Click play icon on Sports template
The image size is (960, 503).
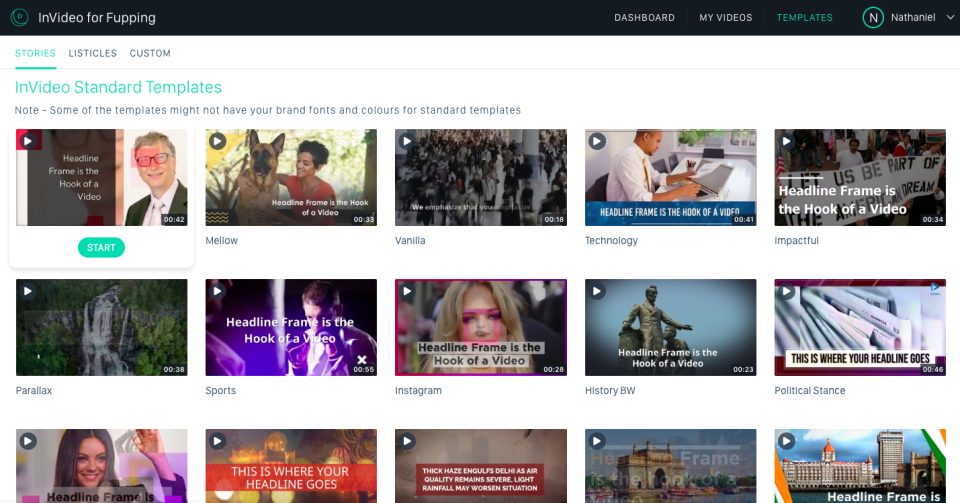point(217,291)
